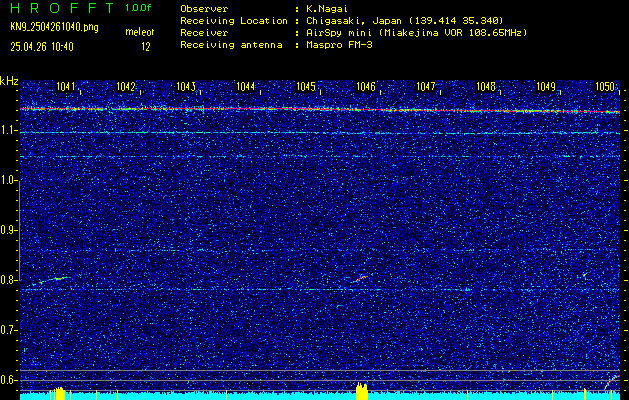Click the 1048 time marker
The image size is (629, 400).
point(486,86)
